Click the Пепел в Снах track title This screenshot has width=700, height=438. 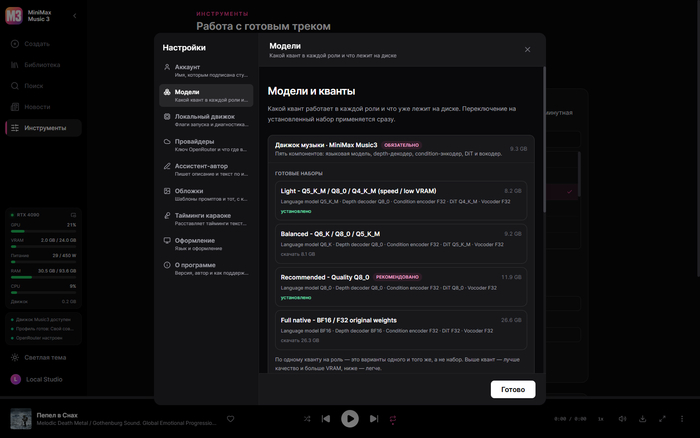pos(57,415)
